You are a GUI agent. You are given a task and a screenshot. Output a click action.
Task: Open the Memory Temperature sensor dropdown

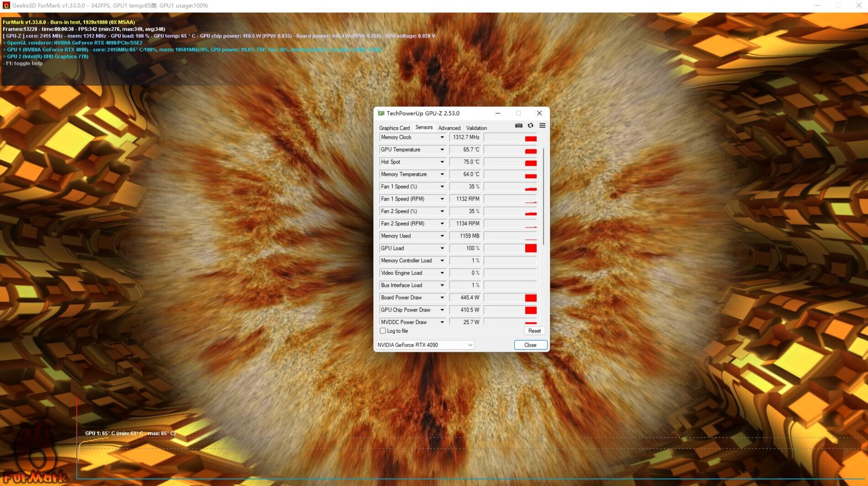pos(442,174)
